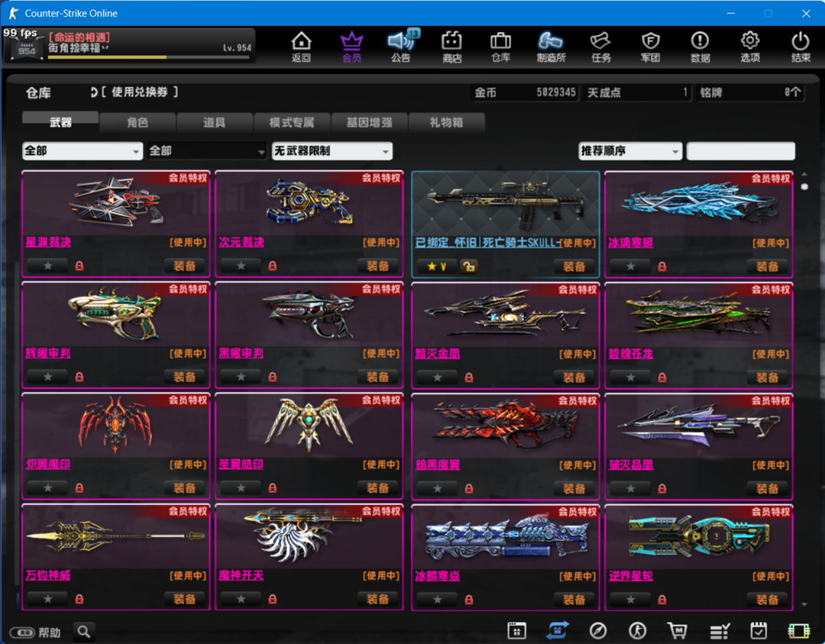Click 装备 button on 暗黑魔翼 card
This screenshot has height=644, width=825.
coord(574,489)
